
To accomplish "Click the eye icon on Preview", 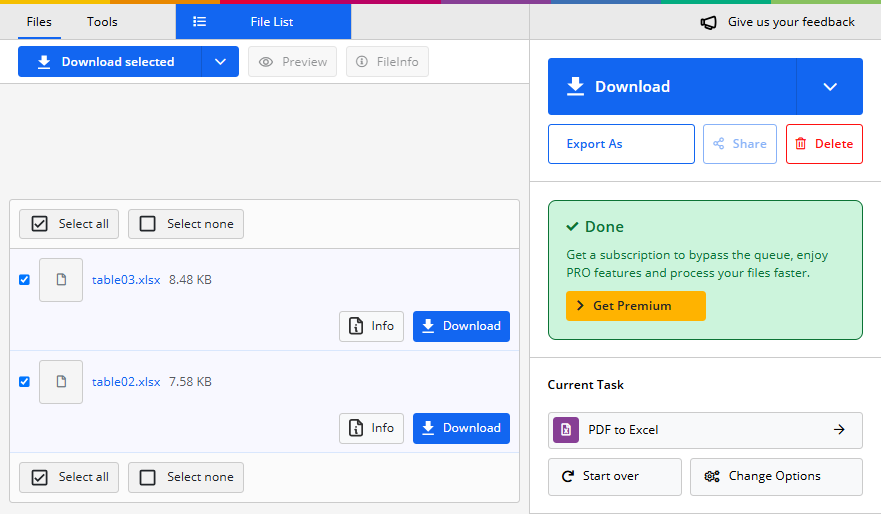I will (266, 62).
